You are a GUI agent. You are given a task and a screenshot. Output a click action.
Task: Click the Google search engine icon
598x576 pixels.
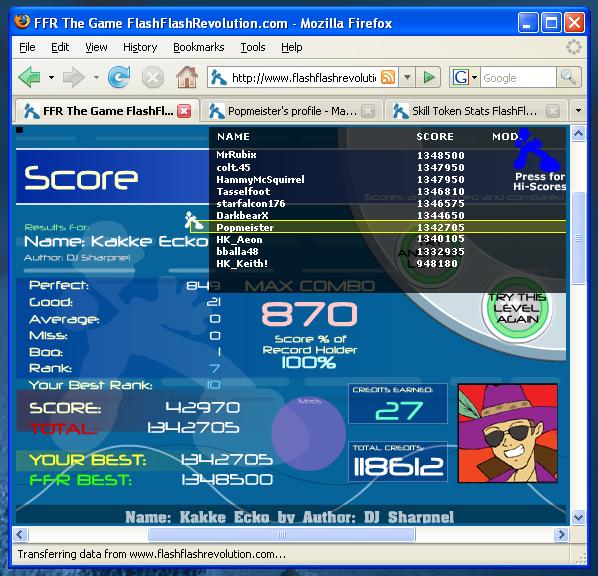point(460,77)
